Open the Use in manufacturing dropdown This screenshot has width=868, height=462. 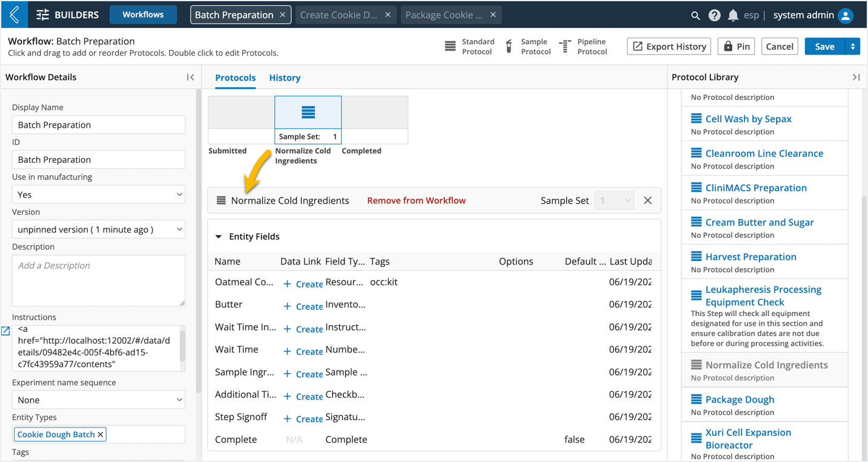99,194
